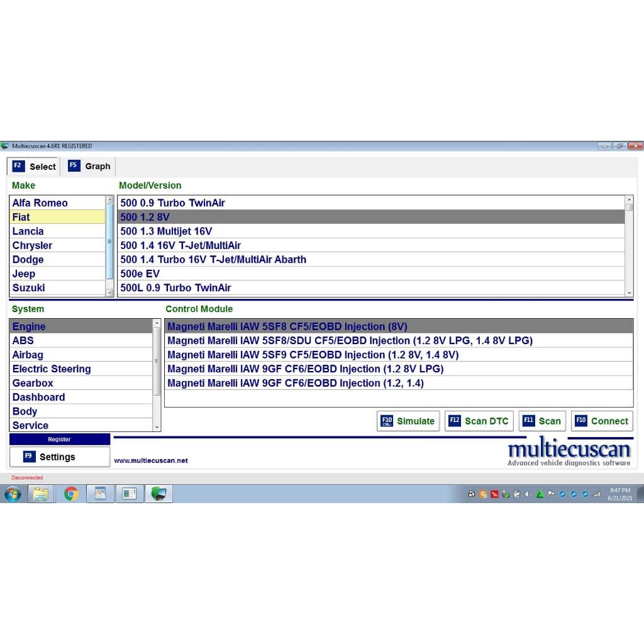Click the F2 icon beside Select
This screenshot has height=644, width=644.
point(18,166)
